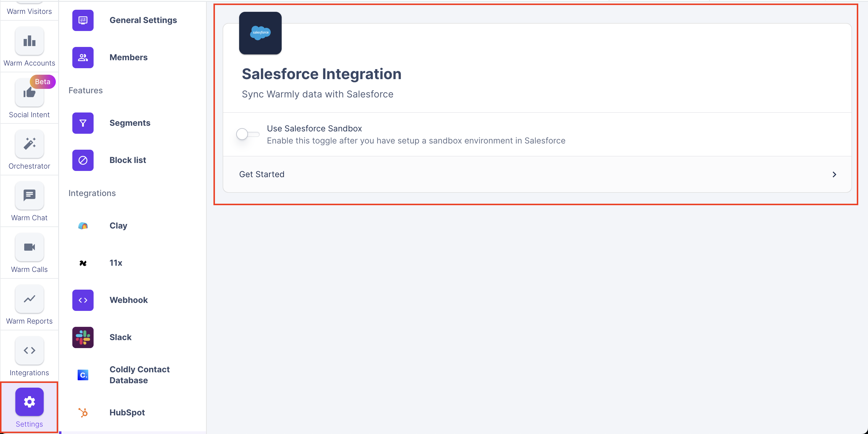
Task: Open Block list settings
Action: click(x=128, y=160)
